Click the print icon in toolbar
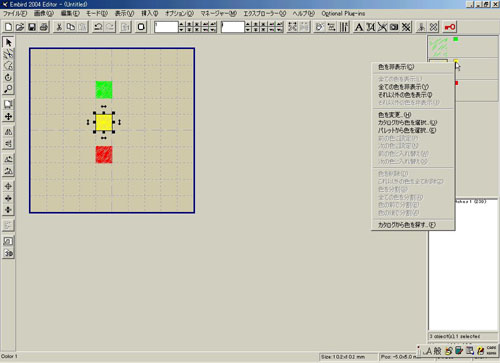This screenshot has height=363, width=500. point(44,27)
